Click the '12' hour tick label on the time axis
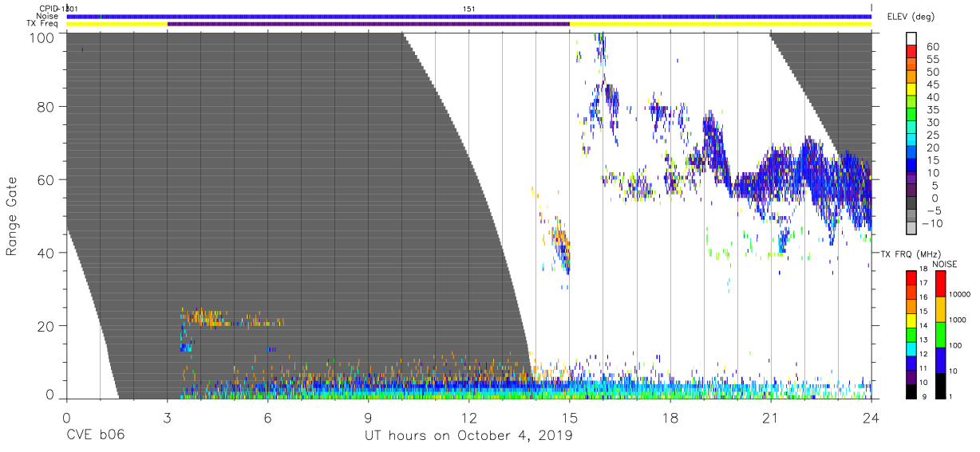 [468, 417]
